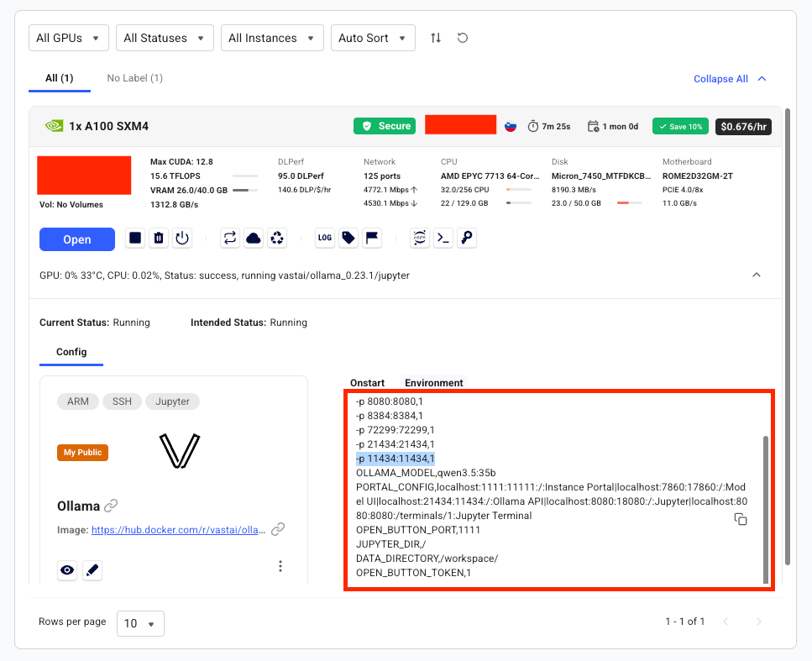Click the -p 8080:8080,1 line
The height and width of the screenshot is (661, 812).
tap(390, 401)
